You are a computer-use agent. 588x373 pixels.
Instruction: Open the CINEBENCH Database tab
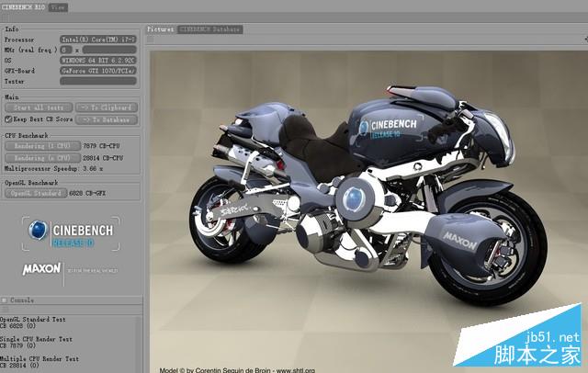(x=210, y=29)
